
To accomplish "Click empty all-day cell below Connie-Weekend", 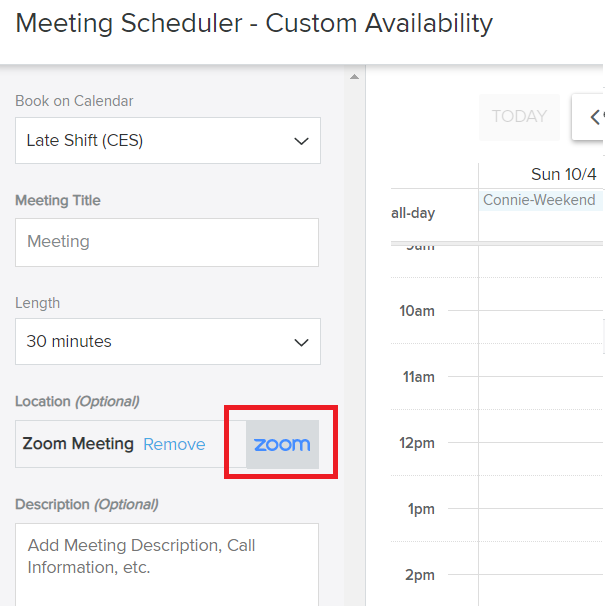I will (x=540, y=226).
